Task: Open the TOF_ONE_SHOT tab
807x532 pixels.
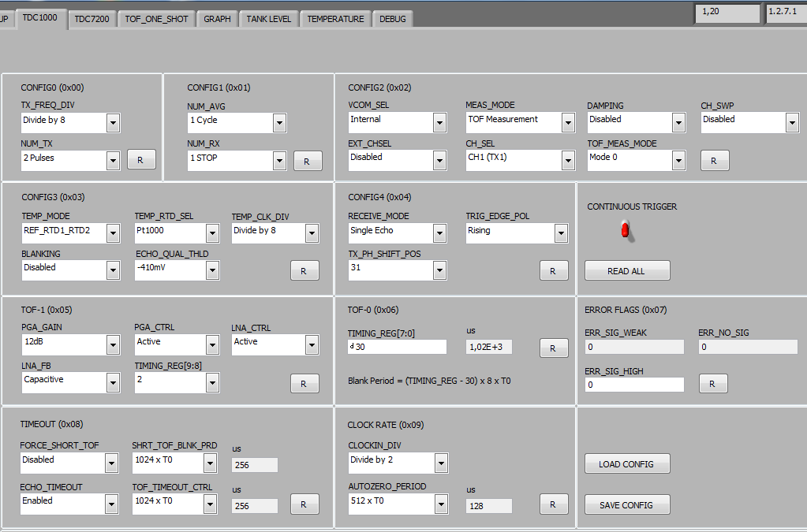Action: (156, 19)
